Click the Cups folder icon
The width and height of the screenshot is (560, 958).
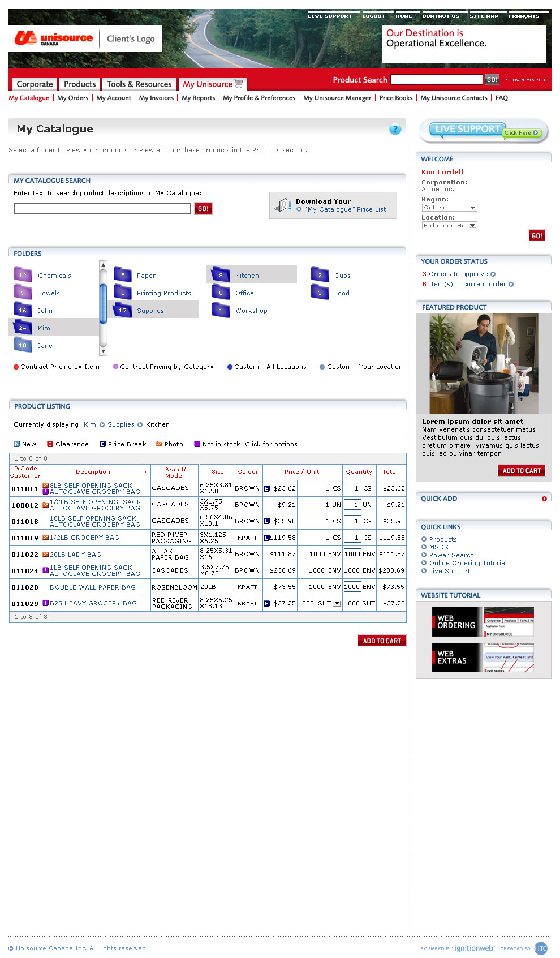(x=320, y=275)
